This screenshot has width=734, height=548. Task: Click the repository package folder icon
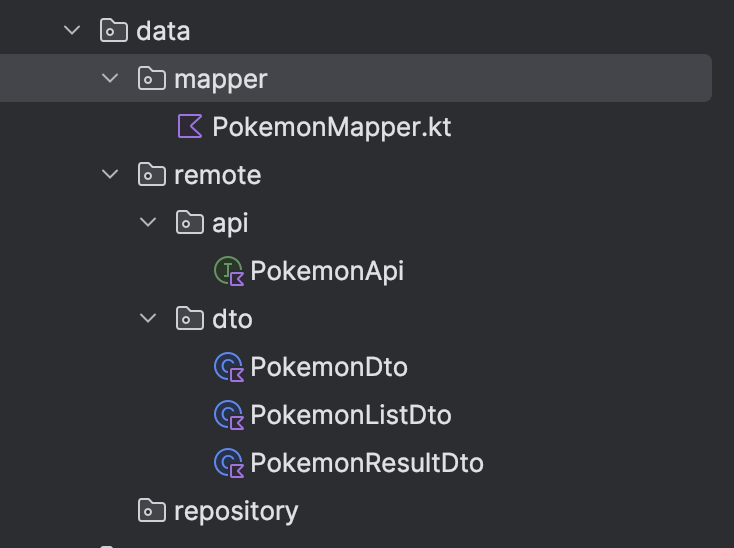tap(152, 511)
